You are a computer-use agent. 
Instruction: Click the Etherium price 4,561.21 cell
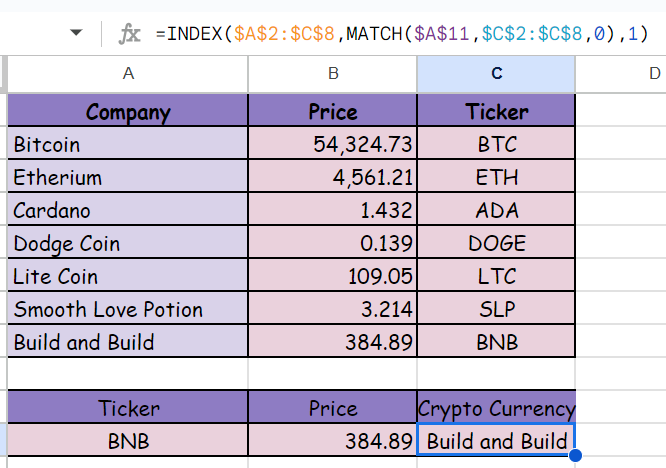(x=333, y=178)
